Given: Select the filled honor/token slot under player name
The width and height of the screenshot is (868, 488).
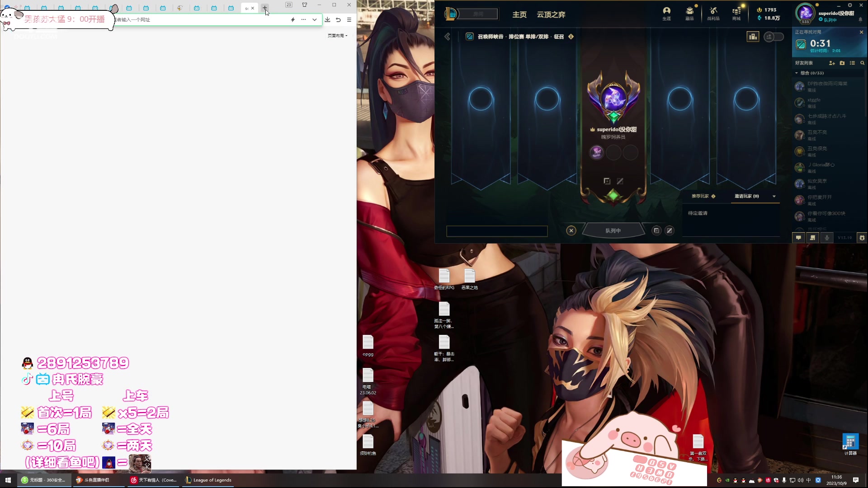Looking at the screenshot, I should [x=596, y=152].
